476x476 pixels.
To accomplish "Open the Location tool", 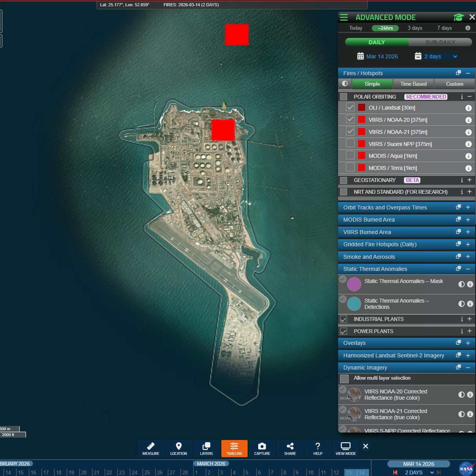I will pos(179,449).
